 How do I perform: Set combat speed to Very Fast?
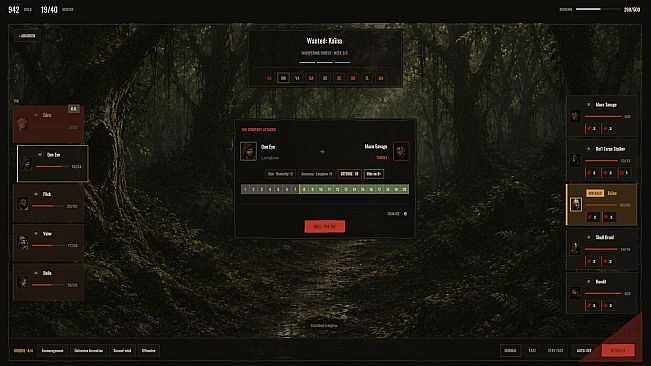click(556, 351)
